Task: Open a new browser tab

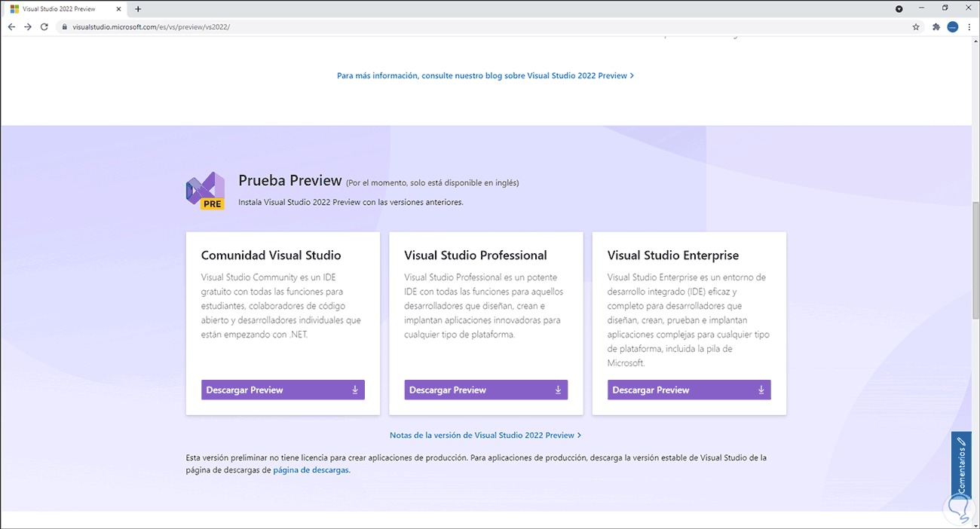Action: 138,8
